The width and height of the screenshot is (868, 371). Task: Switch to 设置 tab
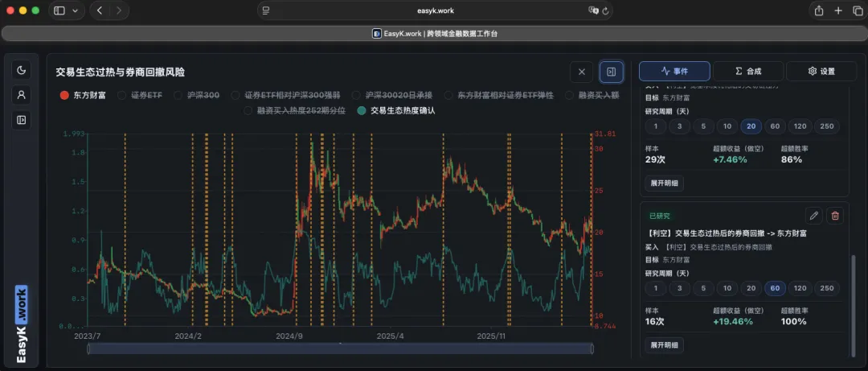[821, 72]
